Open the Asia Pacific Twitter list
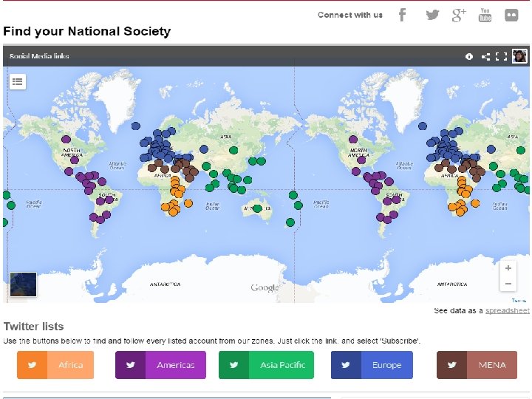The image size is (532, 399). coord(266,365)
